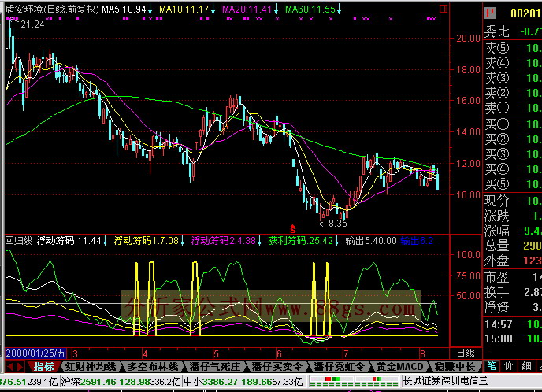542x392 pixels.
Task: Click the 净资 row
Action: pyautogui.click(x=513, y=307)
